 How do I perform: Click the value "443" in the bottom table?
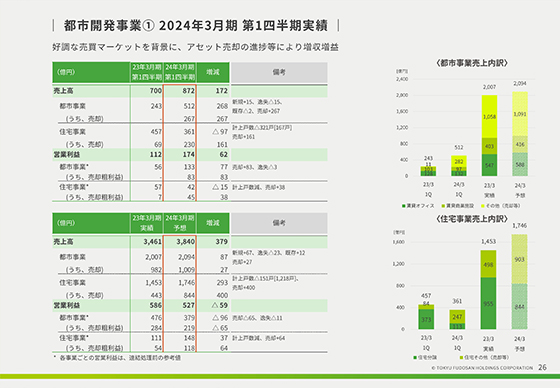156,295
